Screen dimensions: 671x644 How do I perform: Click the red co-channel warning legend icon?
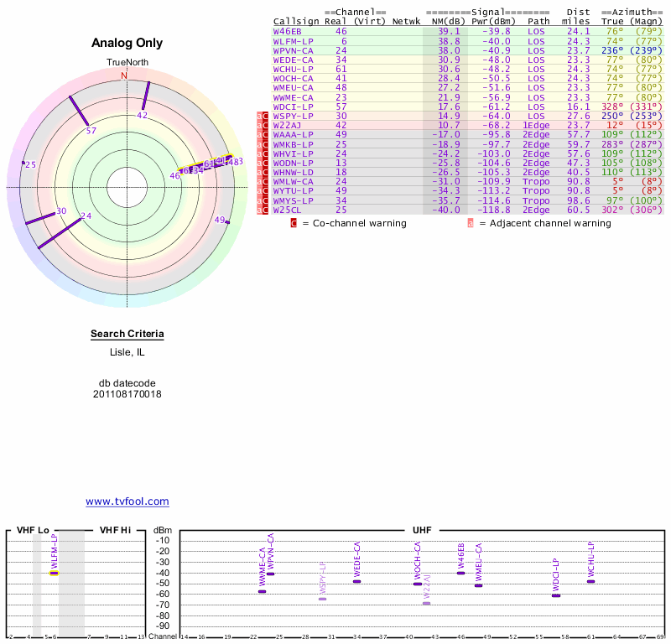[x=294, y=223]
